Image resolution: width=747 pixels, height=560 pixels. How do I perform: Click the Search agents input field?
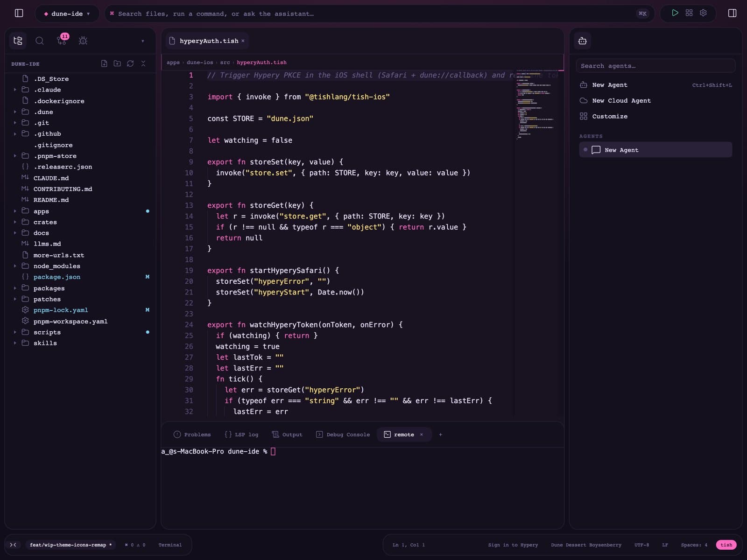click(x=655, y=66)
